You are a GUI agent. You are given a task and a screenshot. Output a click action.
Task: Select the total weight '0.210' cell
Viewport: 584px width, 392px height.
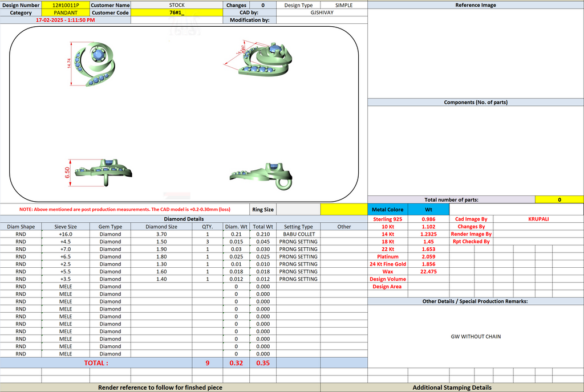263,234
